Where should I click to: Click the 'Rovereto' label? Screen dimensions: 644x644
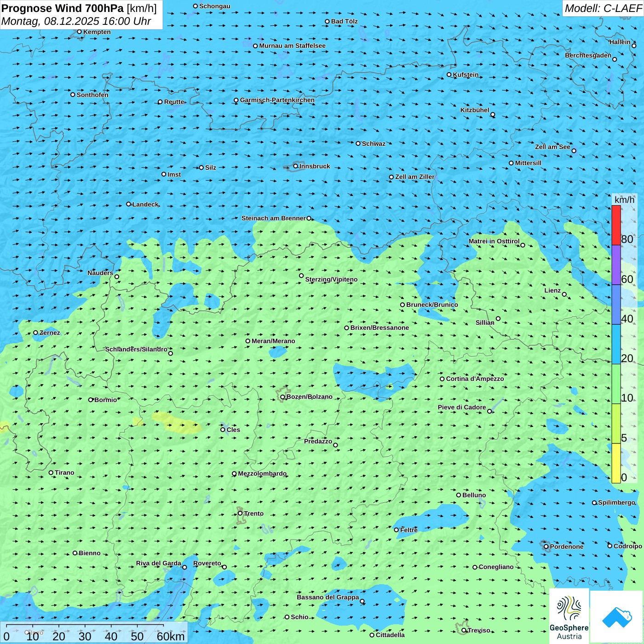207,563
